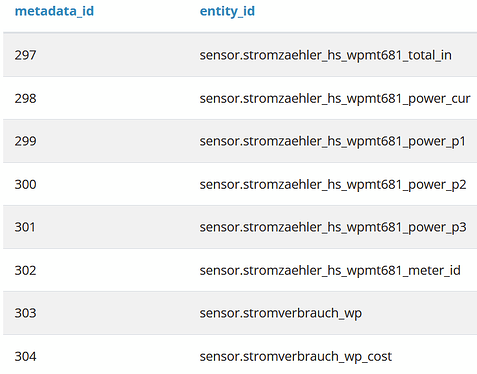Click the sensor.stromverbrauch_wp_cost entity cell
Viewport: 477px width, 374px height.
coord(296,357)
